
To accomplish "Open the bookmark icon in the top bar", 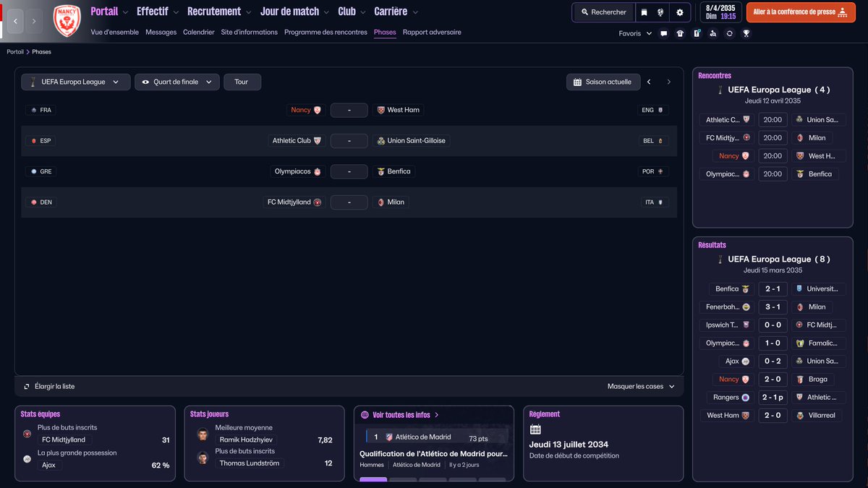I will (x=644, y=12).
